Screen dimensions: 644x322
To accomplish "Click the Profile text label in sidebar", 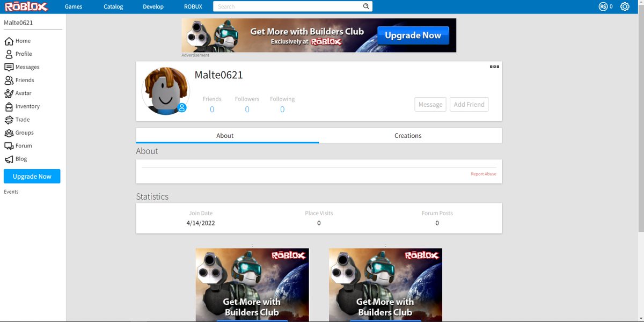I will 24,54.
